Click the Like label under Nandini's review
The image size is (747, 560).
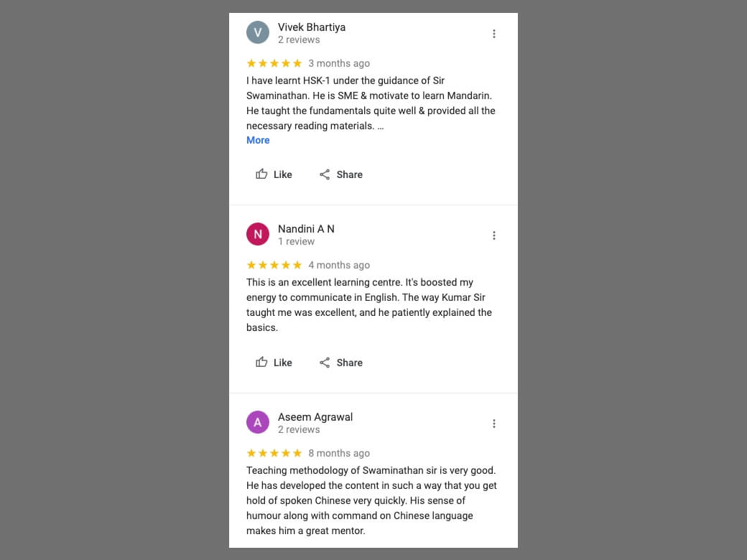282,363
